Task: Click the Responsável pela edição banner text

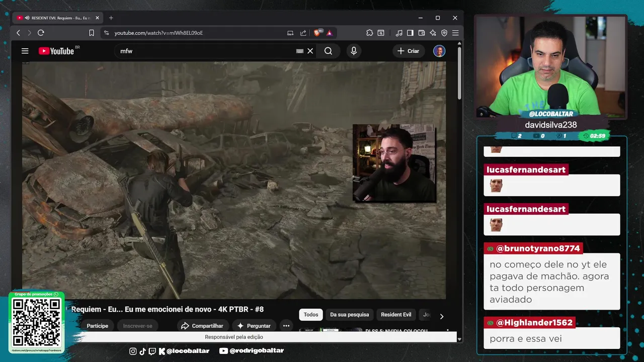Action: pyautogui.click(x=234, y=337)
